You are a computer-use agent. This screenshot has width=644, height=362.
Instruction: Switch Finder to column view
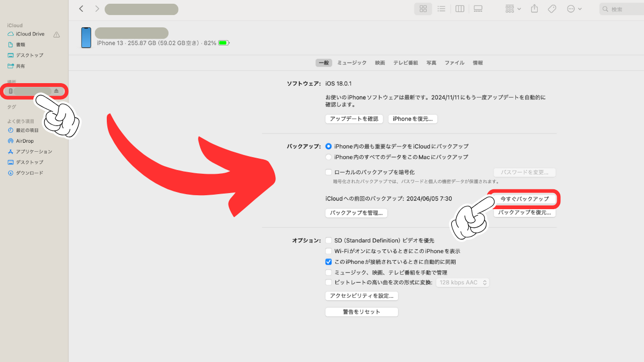[459, 9]
